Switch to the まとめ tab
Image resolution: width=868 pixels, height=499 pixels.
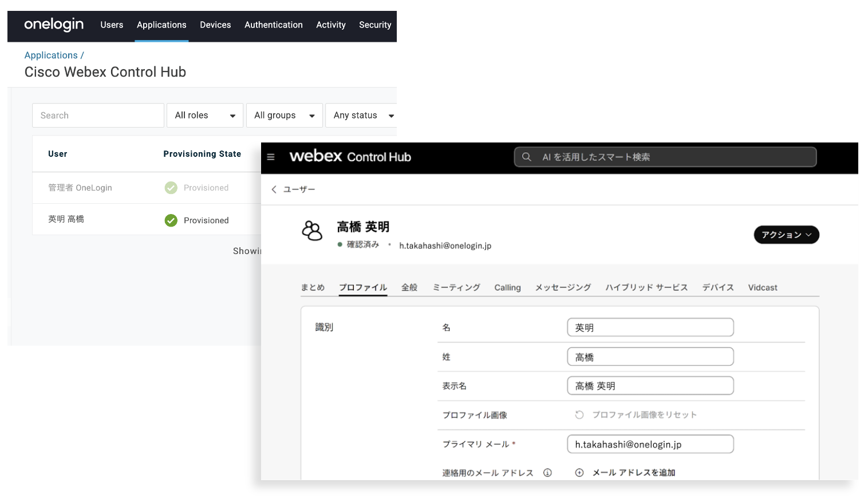(313, 287)
